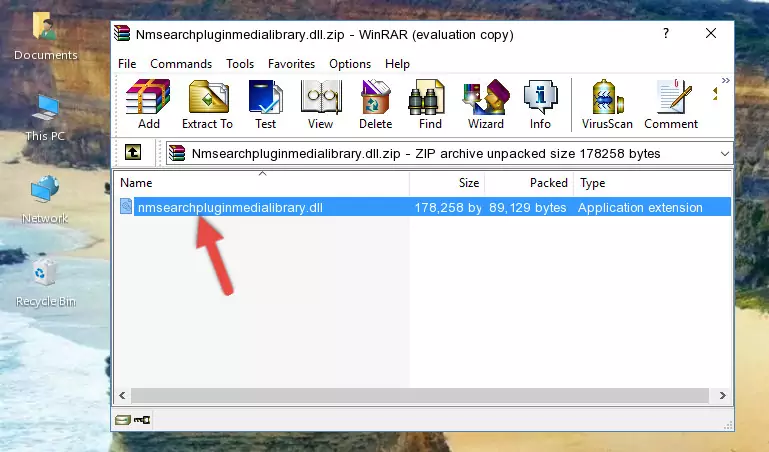The height and width of the screenshot is (452, 769).
Task: Click the Extract To toolbar icon
Action: [207, 104]
